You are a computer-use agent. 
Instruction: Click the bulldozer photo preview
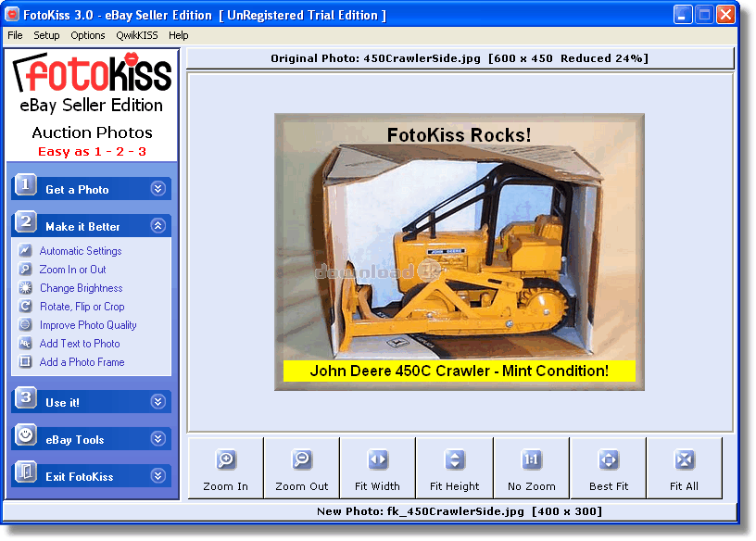[x=459, y=252]
